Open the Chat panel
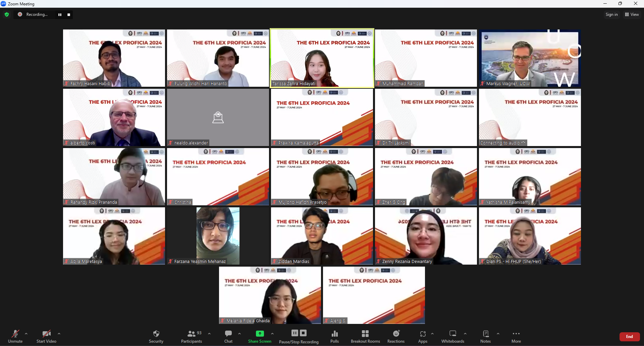The image size is (644, 346). pyautogui.click(x=228, y=336)
